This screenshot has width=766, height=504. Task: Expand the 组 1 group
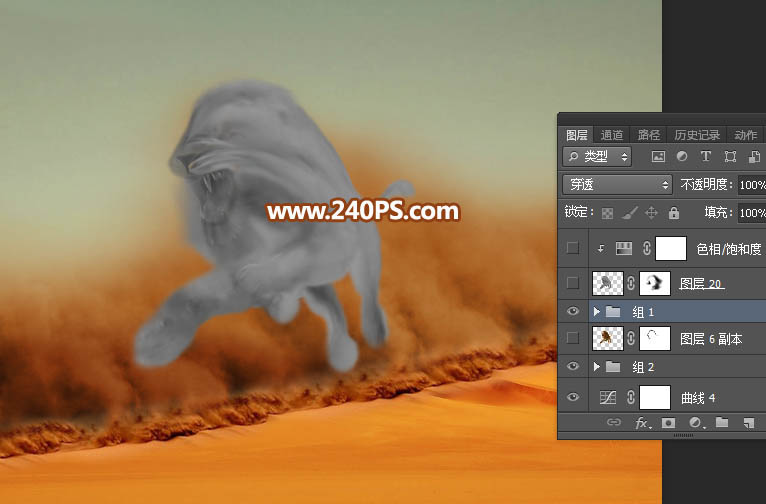[596, 311]
